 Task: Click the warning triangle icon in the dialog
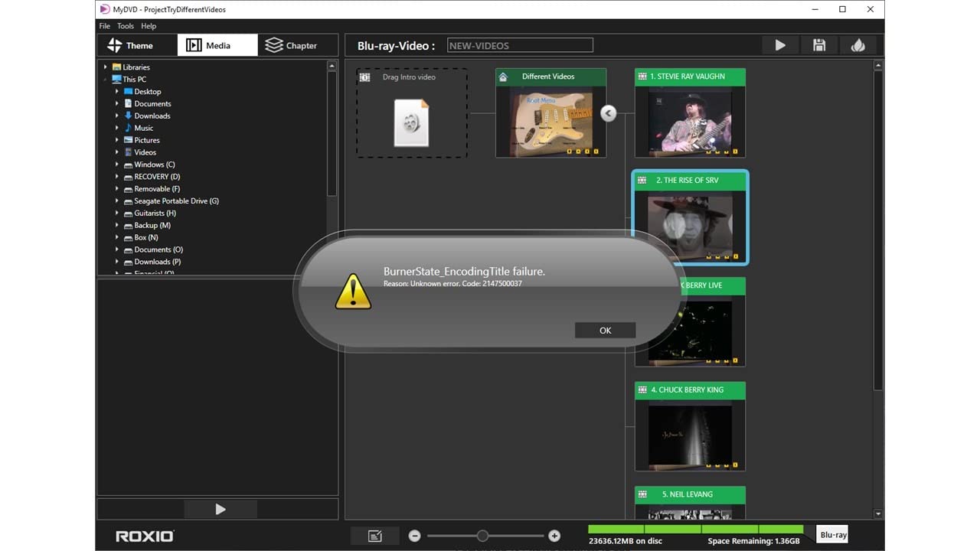pos(352,292)
